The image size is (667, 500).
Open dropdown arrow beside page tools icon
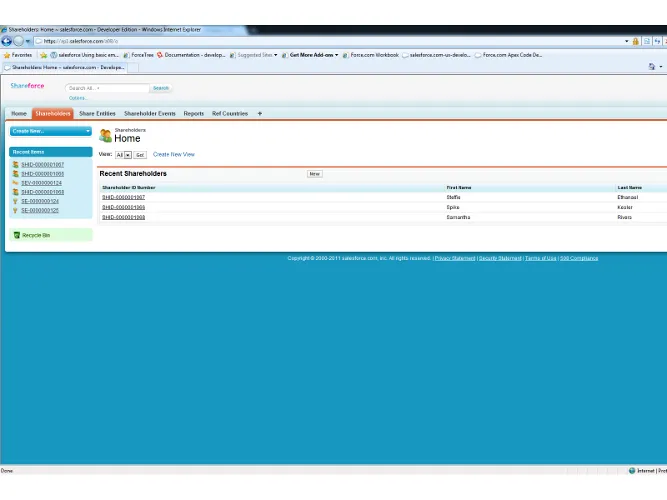click(661, 66)
